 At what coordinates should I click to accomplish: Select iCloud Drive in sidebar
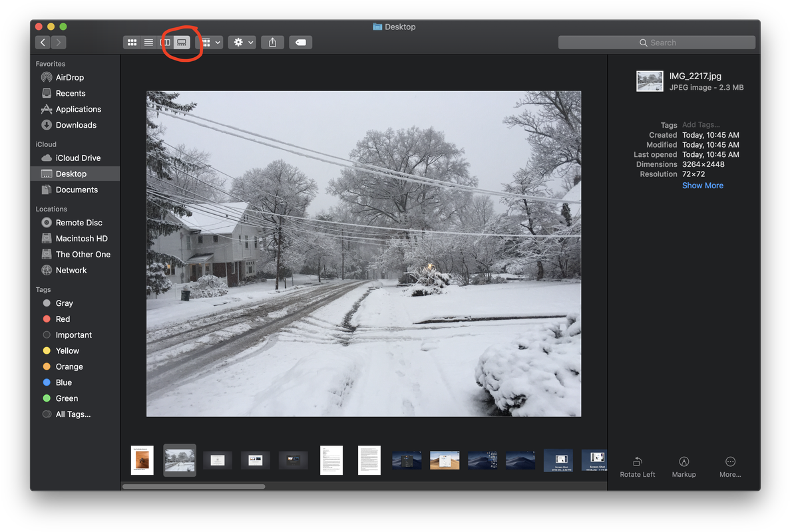[x=78, y=158]
